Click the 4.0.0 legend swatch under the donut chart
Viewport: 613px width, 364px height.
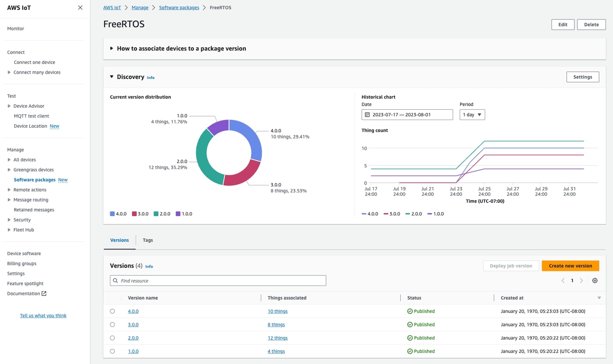[x=112, y=214]
